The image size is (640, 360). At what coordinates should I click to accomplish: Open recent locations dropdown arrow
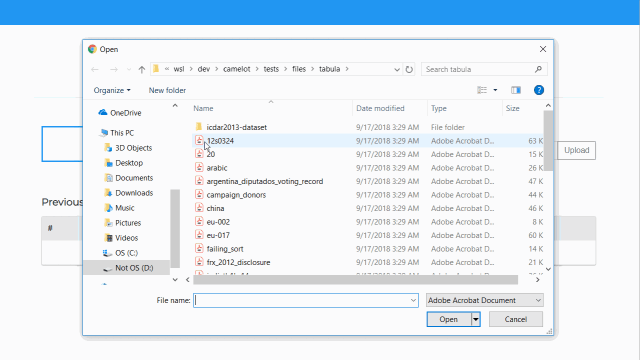point(129,69)
